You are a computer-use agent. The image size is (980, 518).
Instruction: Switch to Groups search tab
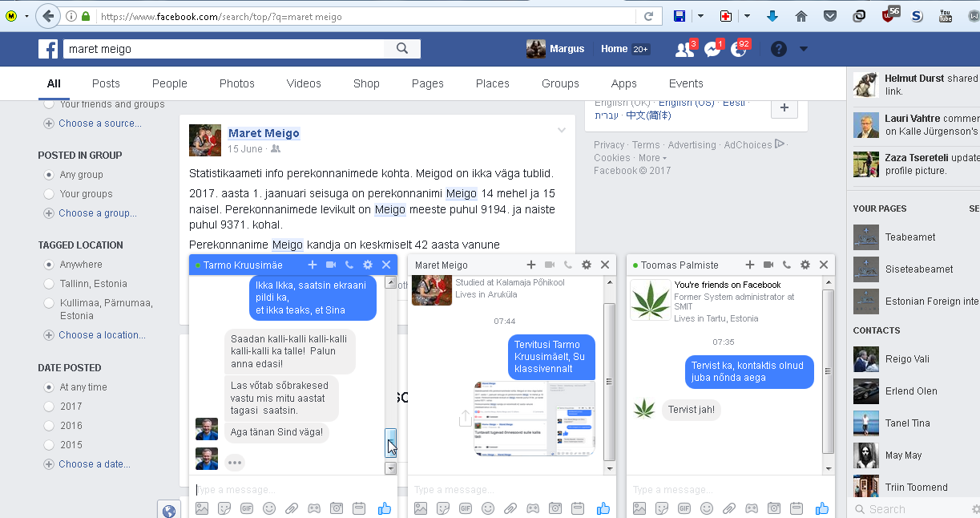tap(560, 83)
